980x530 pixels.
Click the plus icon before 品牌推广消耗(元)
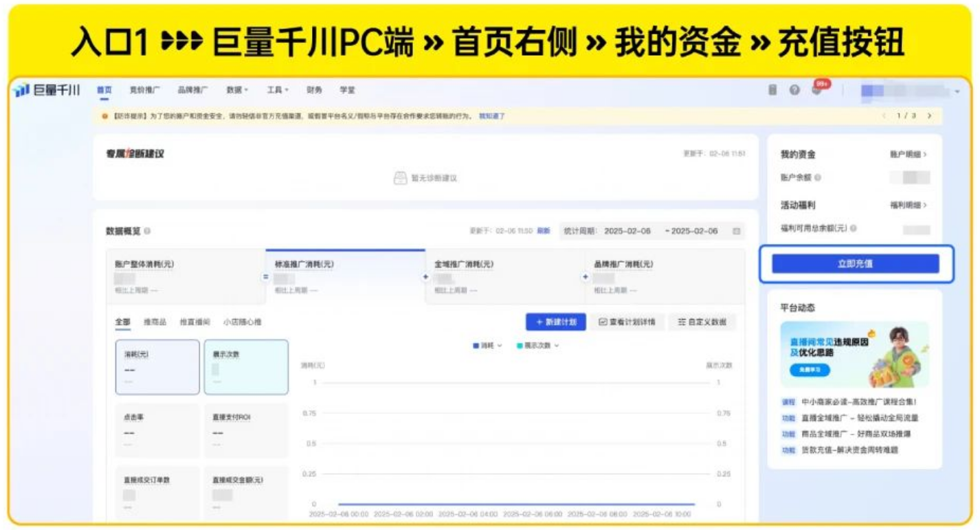click(x=586, y=277)
